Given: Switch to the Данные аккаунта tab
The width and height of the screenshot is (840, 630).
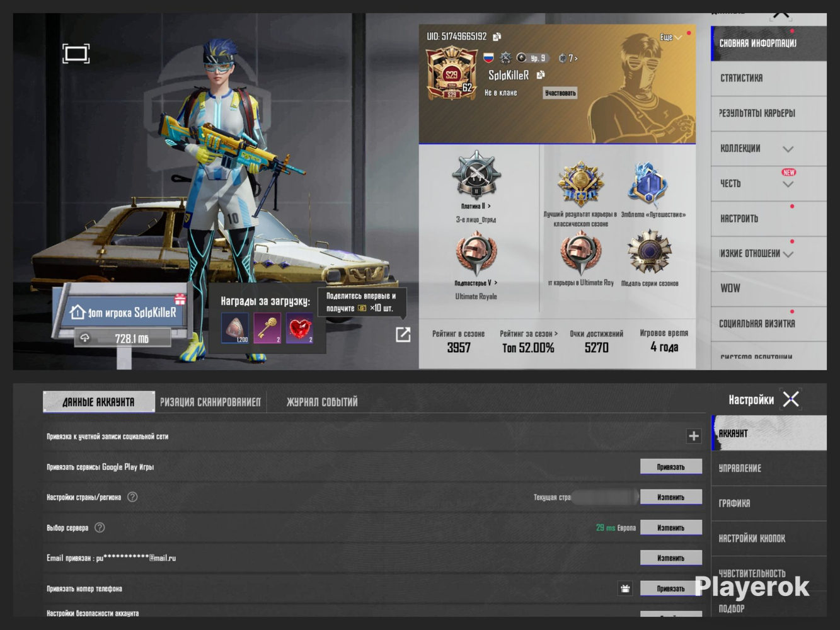Looking at the screenshot, I should (99, 402).
